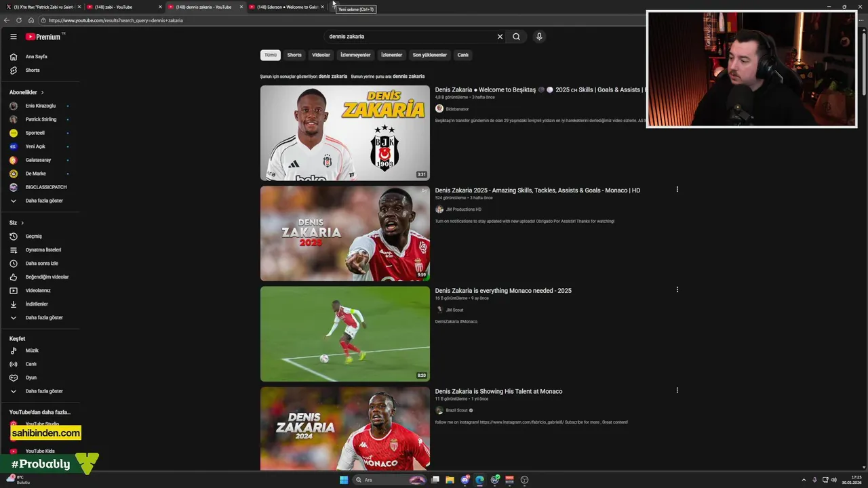The image size is (868, 488).
Task: Select the Son yüklenenler filter chip
Action: [x=430, y=55]
